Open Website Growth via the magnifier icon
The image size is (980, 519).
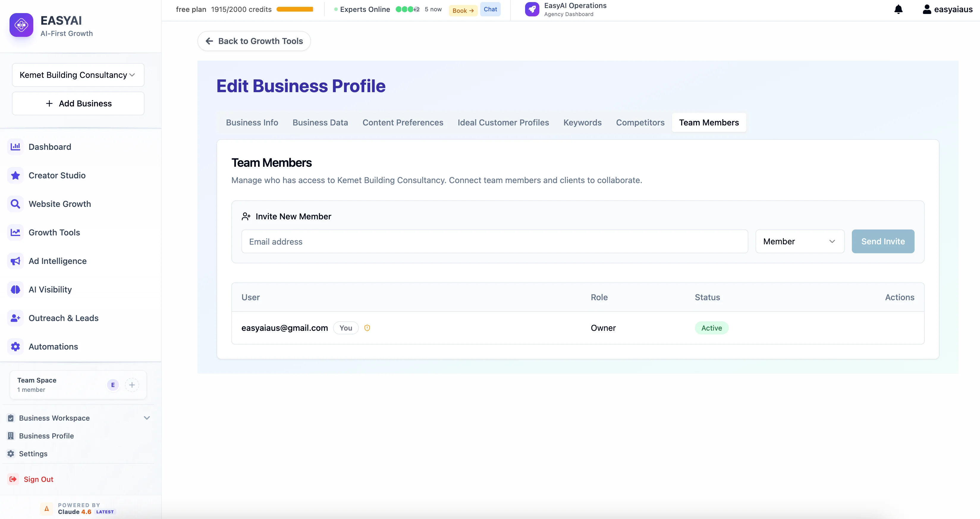coord(15,204)
